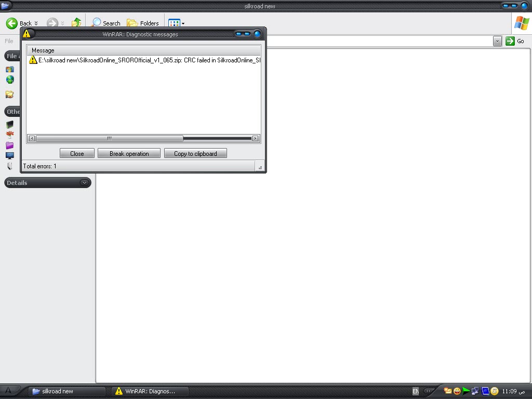Click the green Back arrow in Explorer

(x=12, y=23)
